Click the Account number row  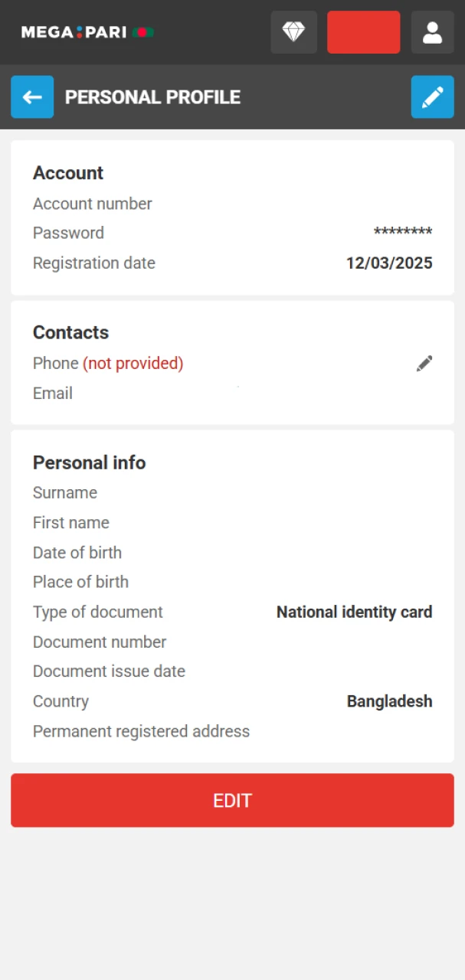[x=92, y=204]
